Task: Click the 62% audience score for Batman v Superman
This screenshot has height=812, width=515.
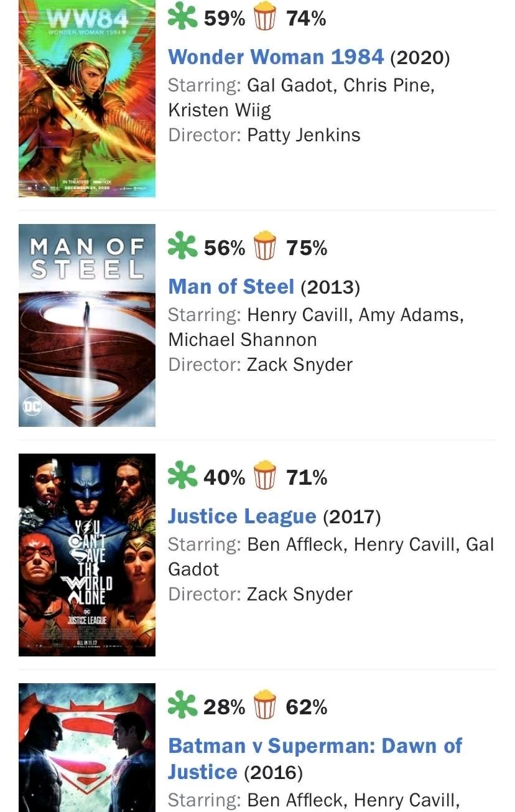Action: pos(307,708)
